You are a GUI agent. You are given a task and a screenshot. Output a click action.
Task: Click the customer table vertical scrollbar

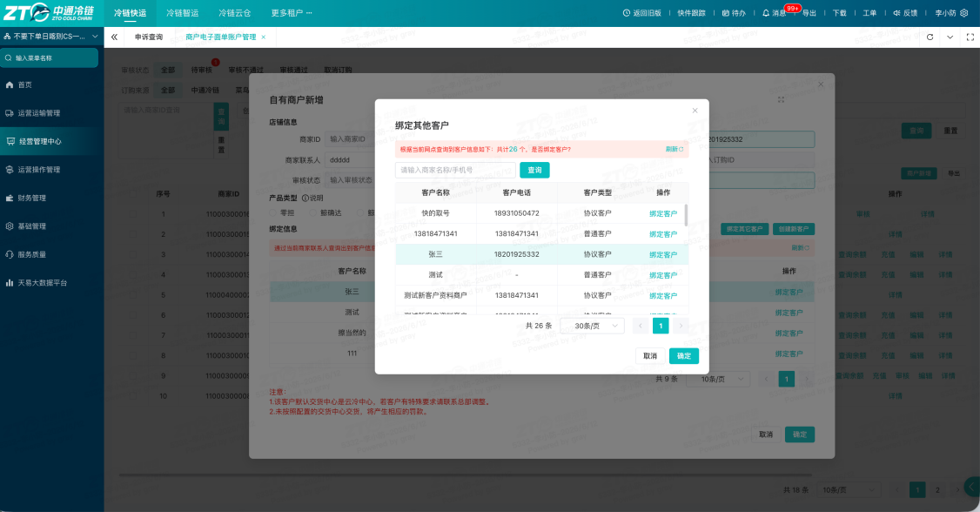686,214
